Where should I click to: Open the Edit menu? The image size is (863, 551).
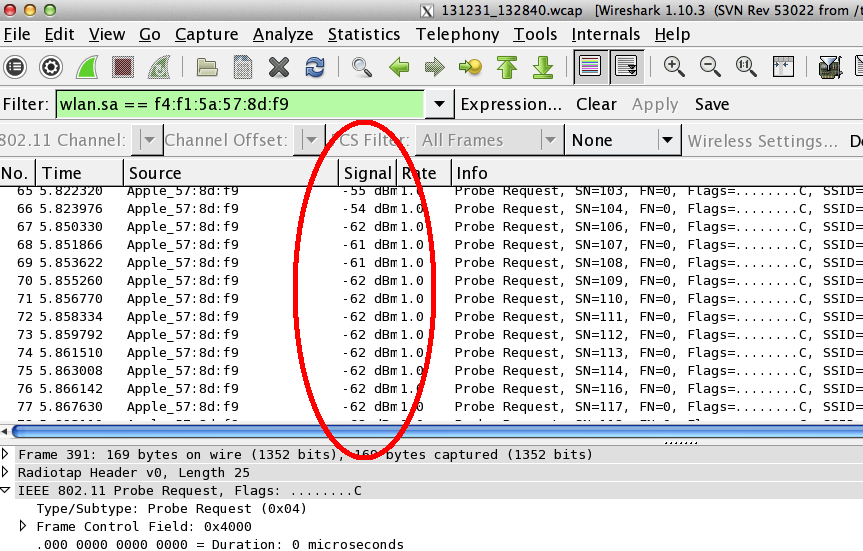tap(59, 35)
